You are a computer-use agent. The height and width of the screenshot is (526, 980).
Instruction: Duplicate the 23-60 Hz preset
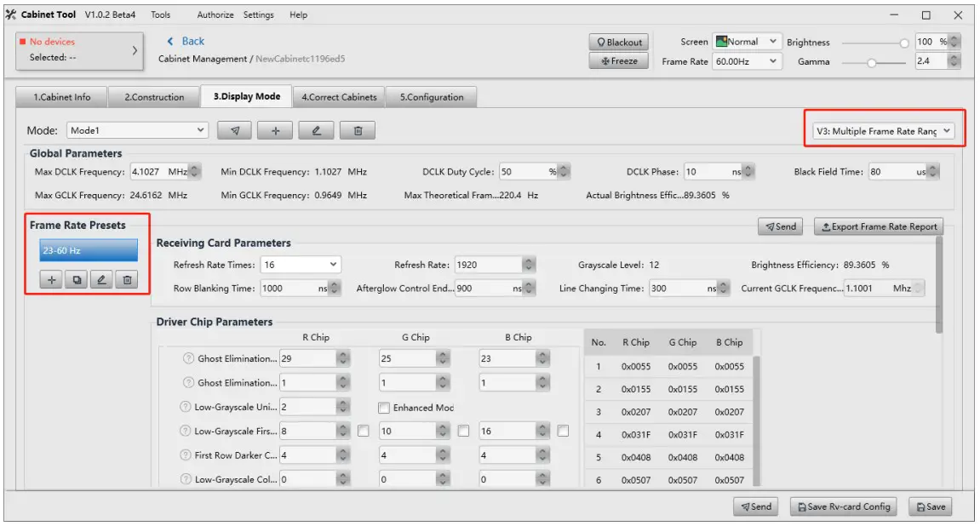click(x=76, y=279)
